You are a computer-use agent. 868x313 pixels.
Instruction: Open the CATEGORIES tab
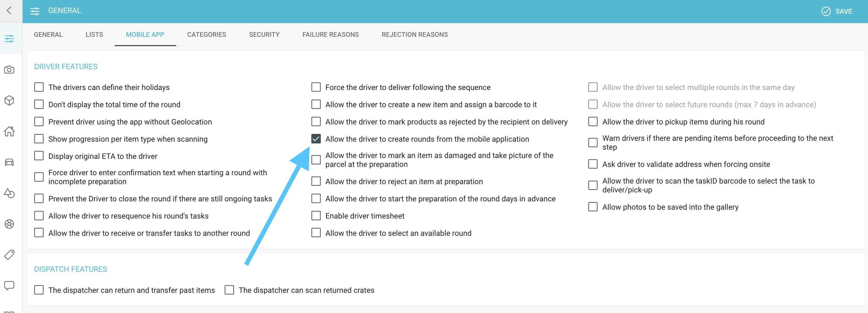tap(206, 35)
